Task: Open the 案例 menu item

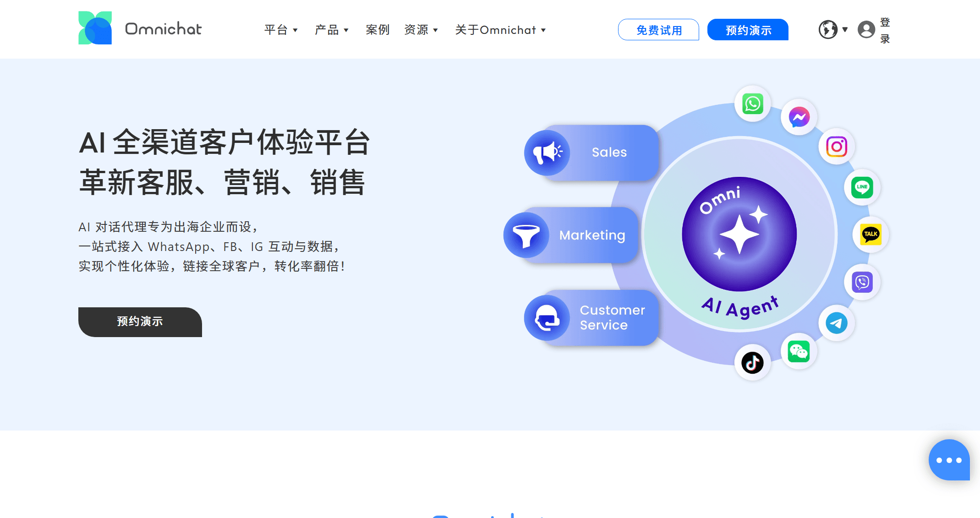Action: [377, 30]
